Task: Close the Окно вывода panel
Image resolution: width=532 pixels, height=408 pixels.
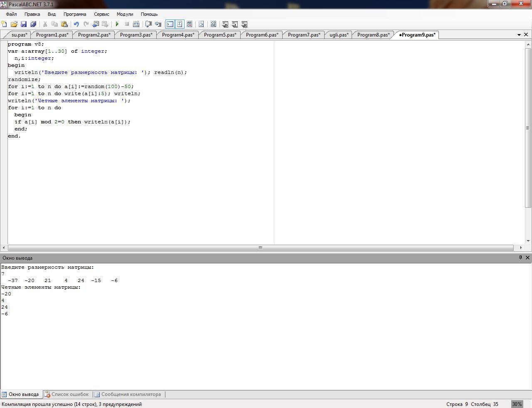Action: pos(527,258)
